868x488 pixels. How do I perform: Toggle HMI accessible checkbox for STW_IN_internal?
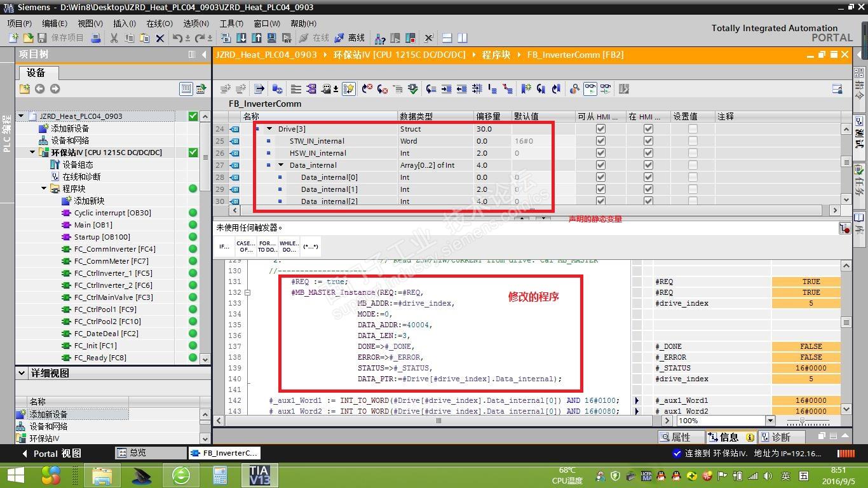[x=600, y=141]
